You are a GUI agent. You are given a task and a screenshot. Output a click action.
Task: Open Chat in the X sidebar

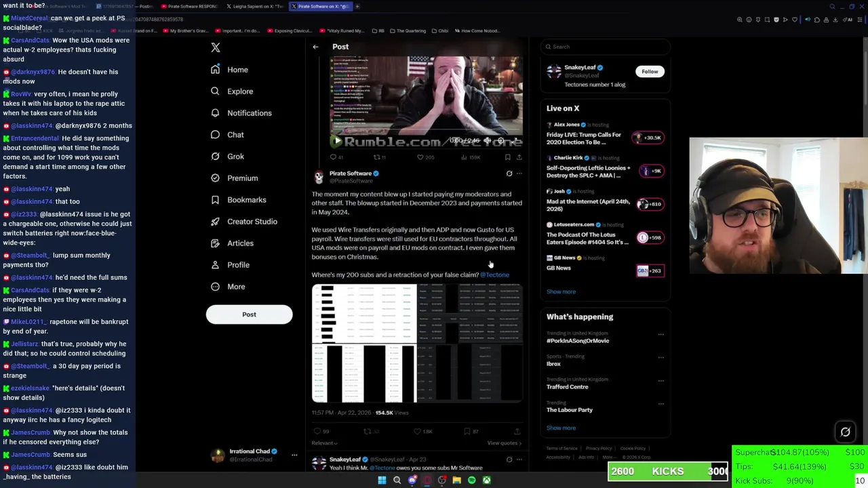point(227,135)
